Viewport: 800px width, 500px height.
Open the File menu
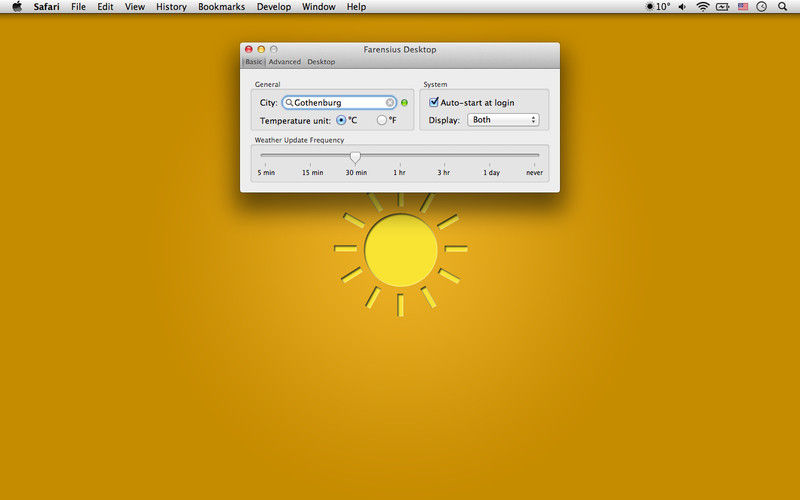pyautogui.click(x=78, y=7)
